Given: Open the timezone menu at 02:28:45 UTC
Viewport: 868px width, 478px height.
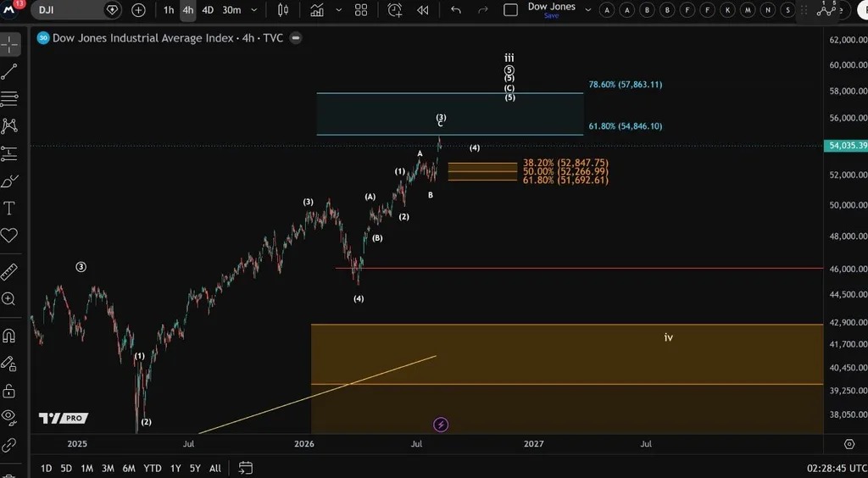Looking at the screenshot, I should point(837,469).
